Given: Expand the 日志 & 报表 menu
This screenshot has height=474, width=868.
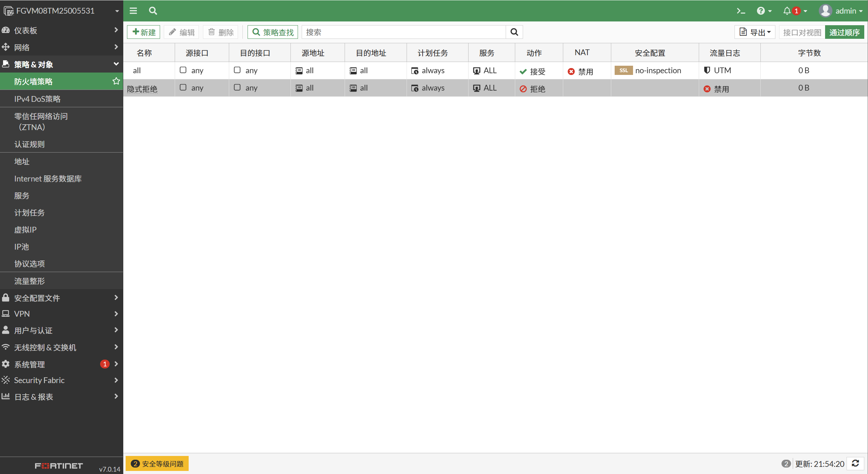Looking at the screenshot, I should [61, 396].
